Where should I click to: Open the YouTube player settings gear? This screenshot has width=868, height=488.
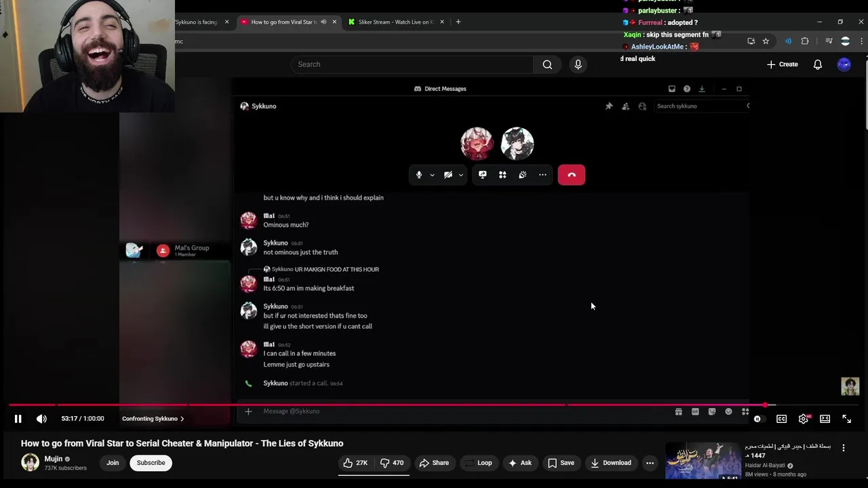click(x=803, y=419)
